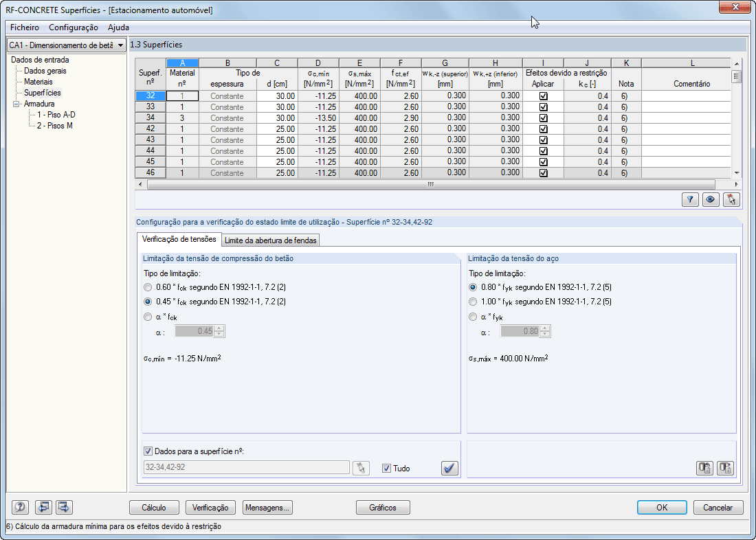Open the Configuração menu
Image resolution: width=756 pixels, height=540 pixels.
[74, 27]
